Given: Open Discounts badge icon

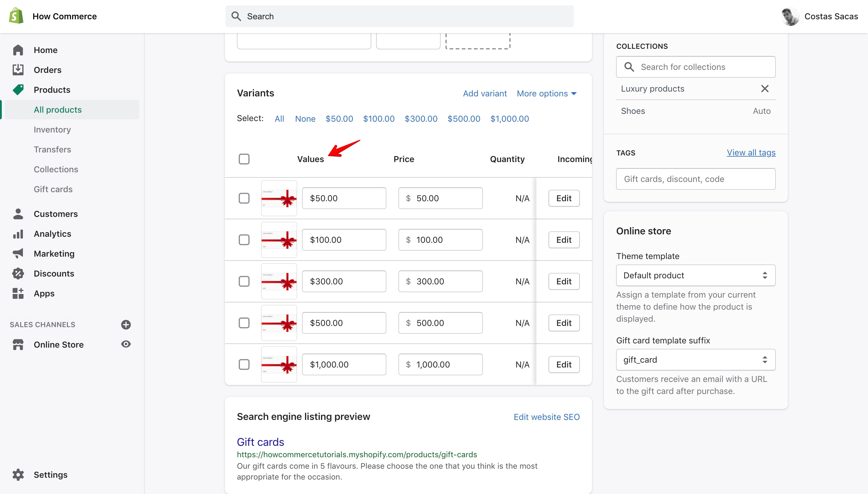Looking at the screenshot, I should click(18, 274).
